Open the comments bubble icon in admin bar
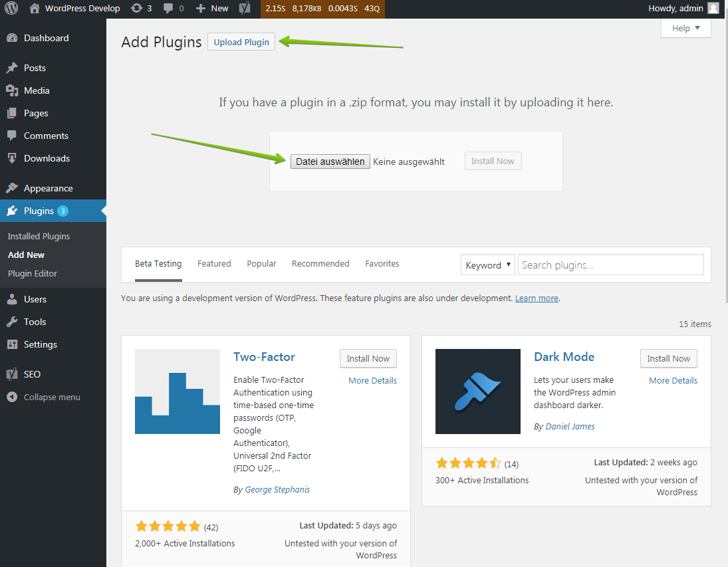Image resolution: width=728 pixels, height=567 pixels. (x=168, y=9)
